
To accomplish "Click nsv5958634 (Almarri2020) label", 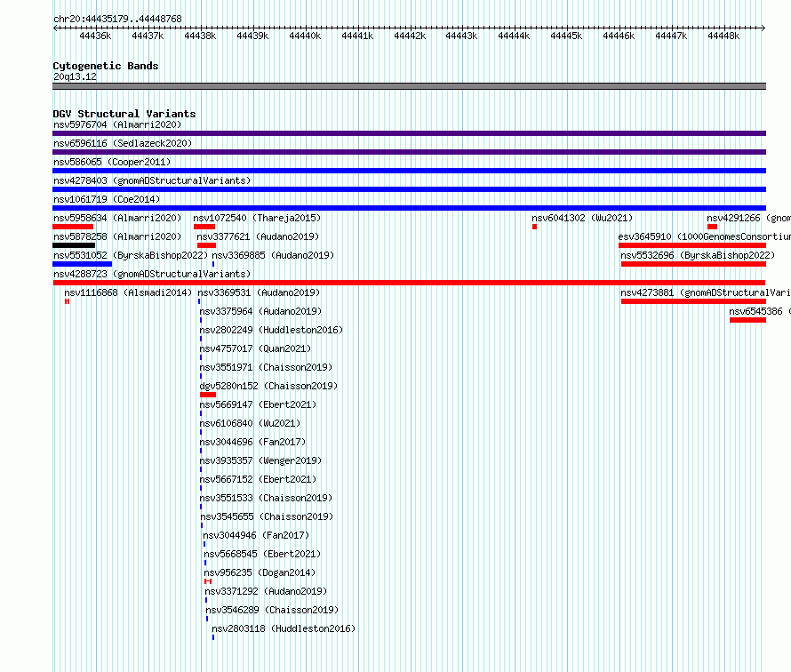I will (x=117, y=218).
